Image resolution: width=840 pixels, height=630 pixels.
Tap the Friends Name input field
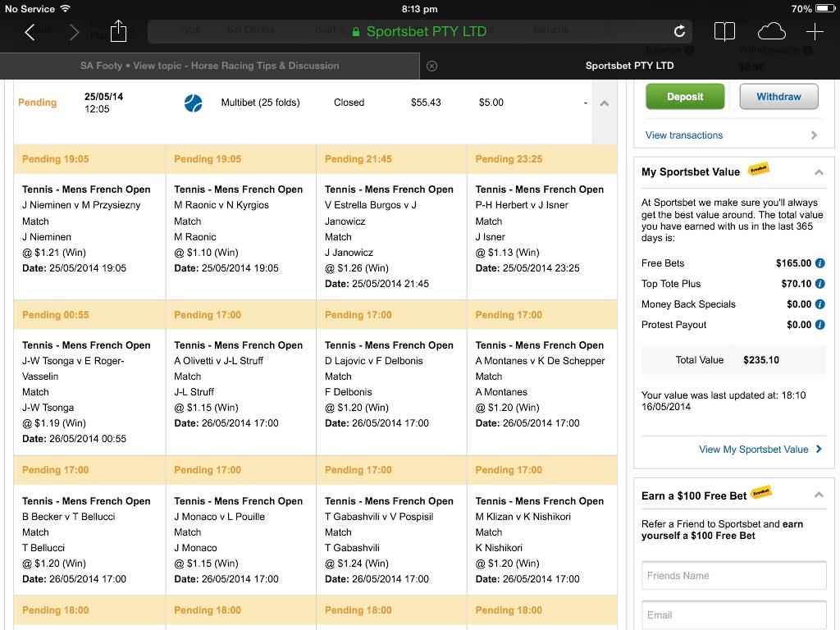point(734,576)
